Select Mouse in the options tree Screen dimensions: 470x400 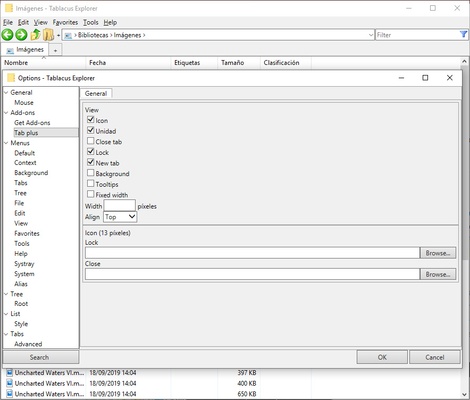click(24, 103)
